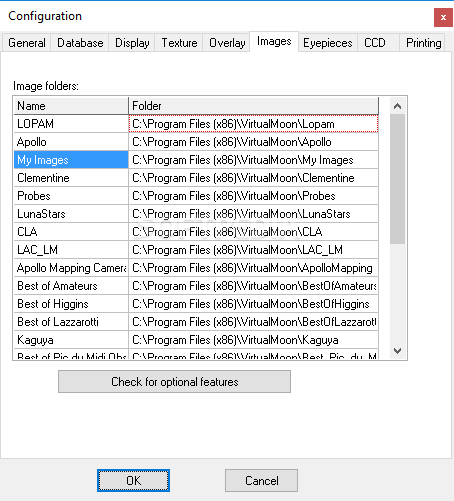Select the CLA name cell
Viewport: 454px width, 501px height.
(x=71, y=232)
